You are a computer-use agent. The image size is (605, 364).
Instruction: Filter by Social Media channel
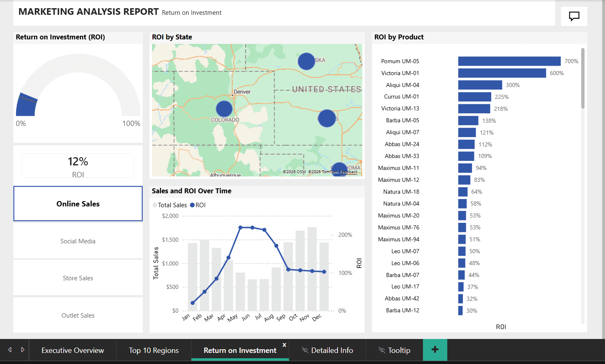pos(78,241)
